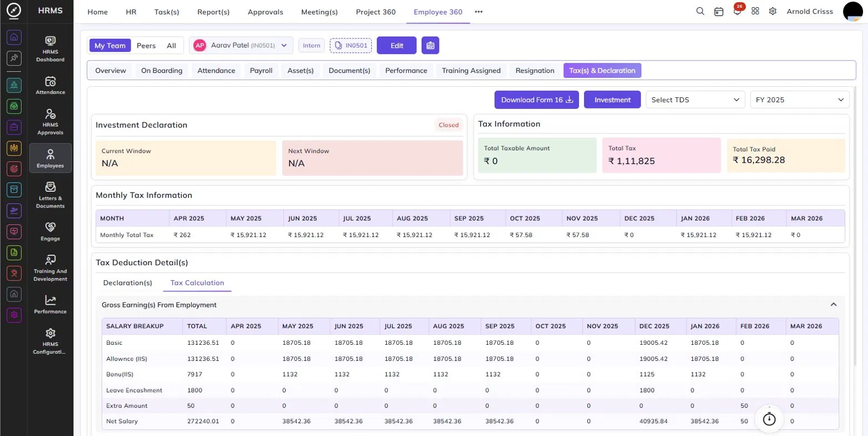Switch team filter to Peers
Image resolution: width=868 pixels, height=436 pixels.
click(x=146, y=46)
